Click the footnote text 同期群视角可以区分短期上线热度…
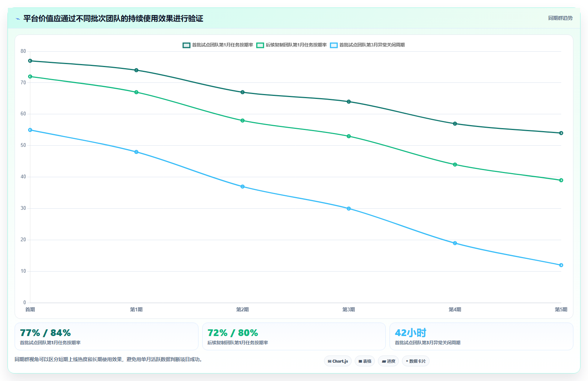Screen dimensions: 588x381 109,360
